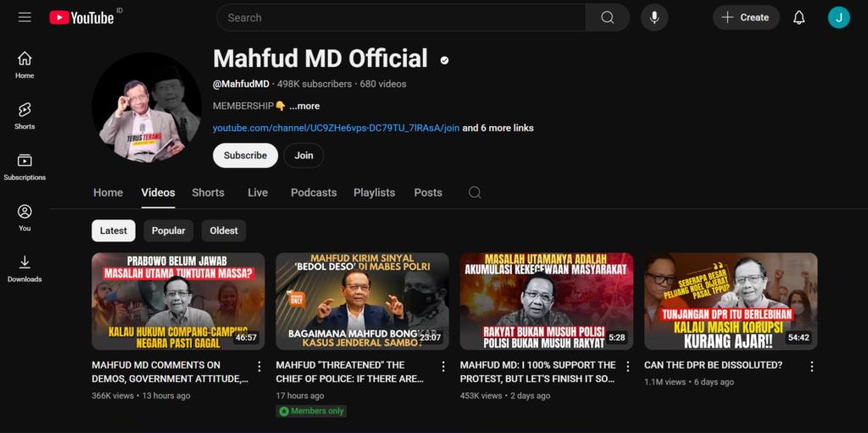Click the Join membership button
868x433 pixels.
coord(303,156)
